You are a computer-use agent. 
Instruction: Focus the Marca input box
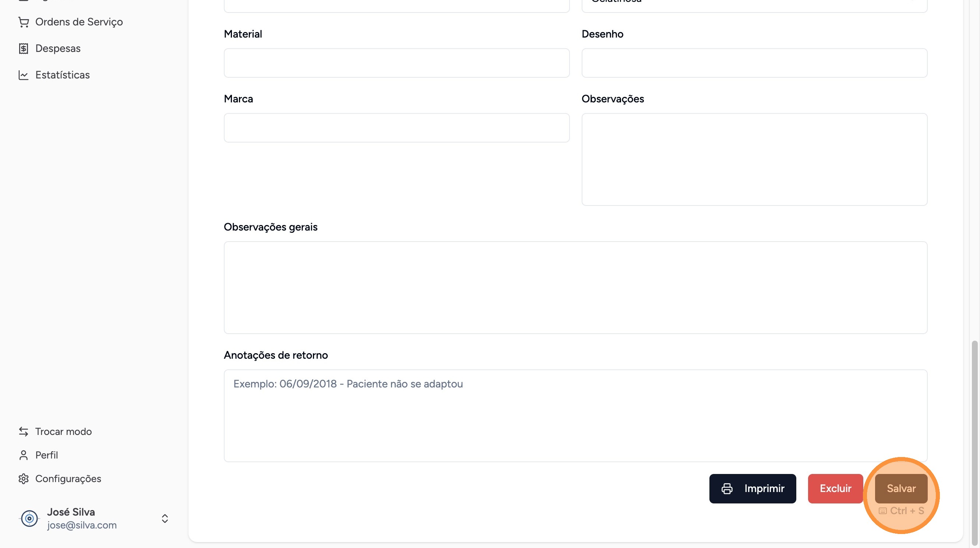(396, 128)
